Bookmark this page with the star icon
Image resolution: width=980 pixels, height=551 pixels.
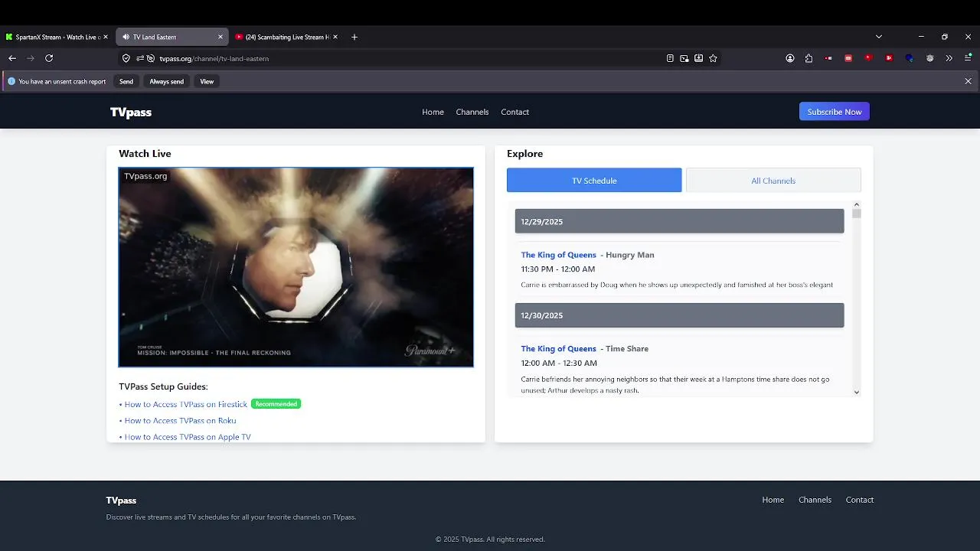(714, 58)
